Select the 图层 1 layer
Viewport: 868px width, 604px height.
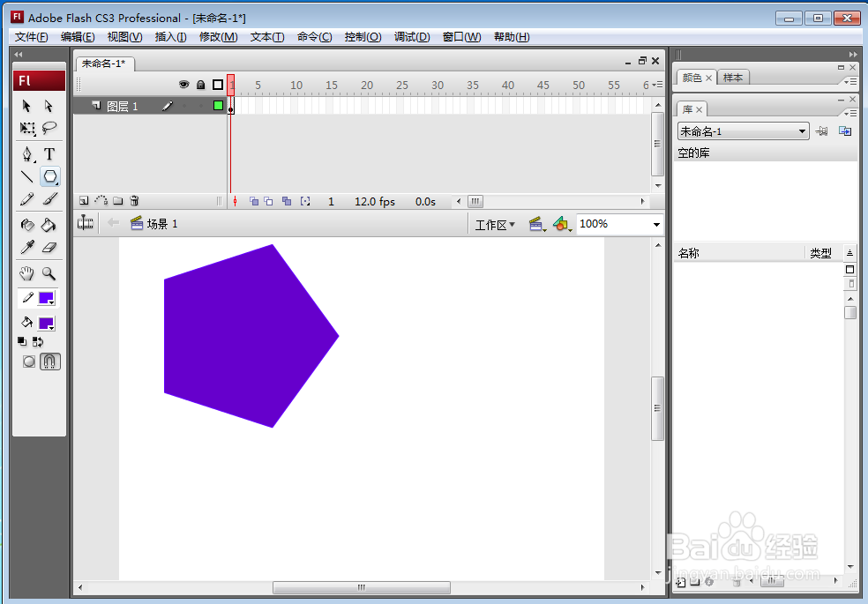click(123, 106)
